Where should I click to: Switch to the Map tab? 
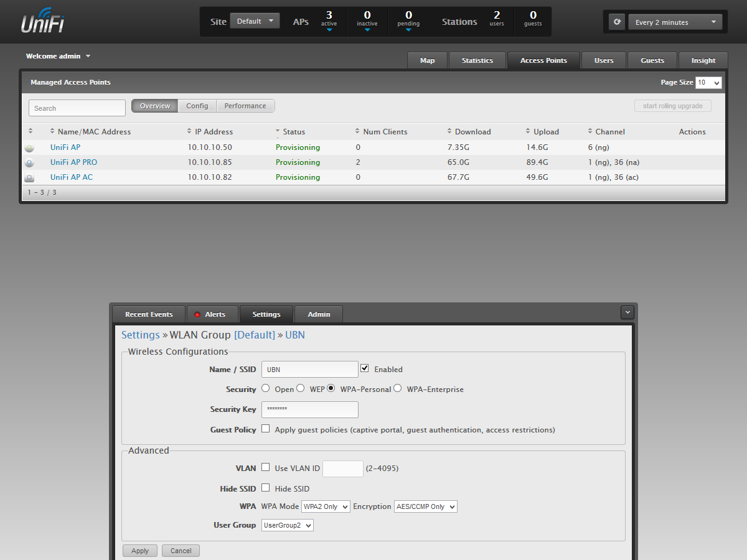point(428,60)
